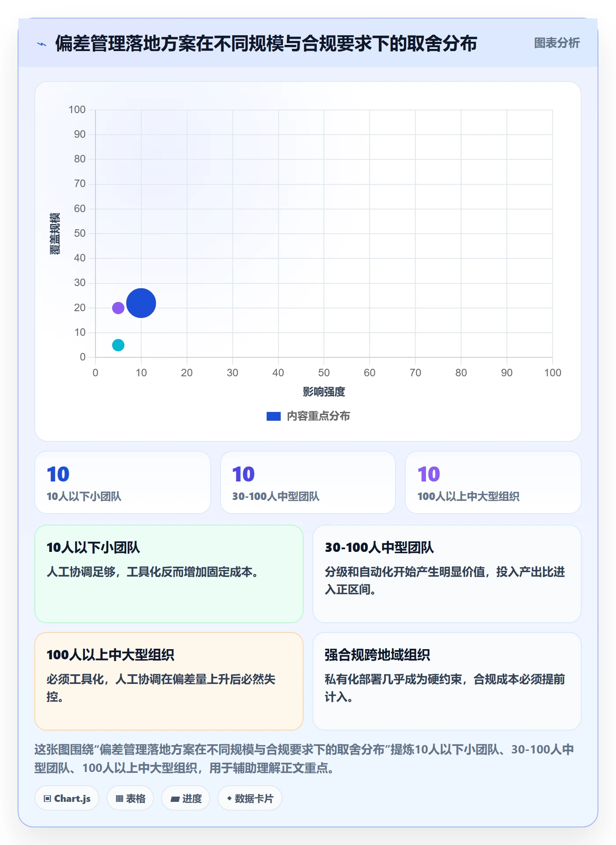
Task: Click the y-axis tick label 60
Action: (80, 209)
